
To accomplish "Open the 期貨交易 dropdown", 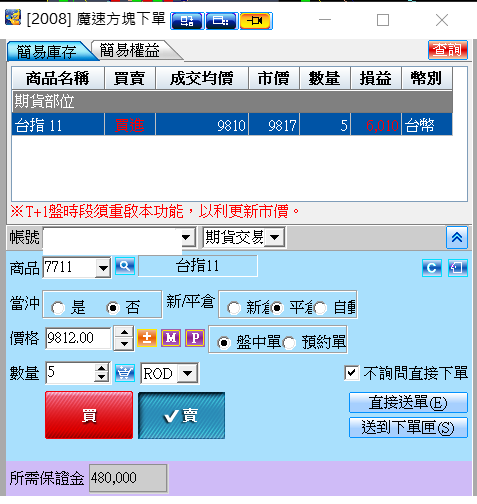I will pos(275,238).
